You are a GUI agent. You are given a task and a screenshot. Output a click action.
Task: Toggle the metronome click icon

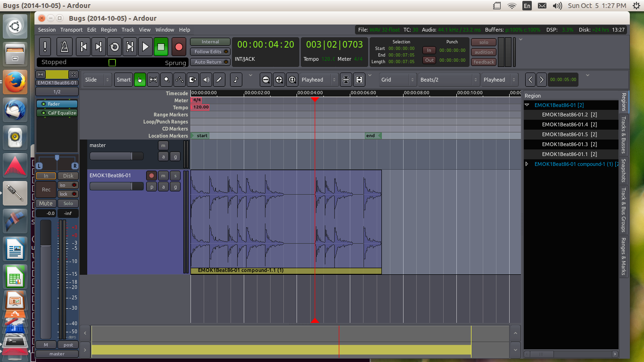pyautogui.click(x=65, y=47)
